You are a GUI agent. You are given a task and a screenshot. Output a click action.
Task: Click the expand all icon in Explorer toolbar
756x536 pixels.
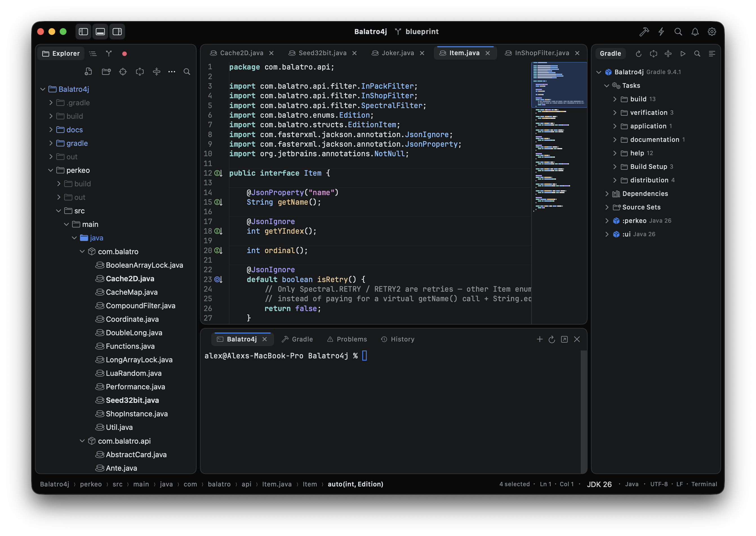click(x=140, y=72)
